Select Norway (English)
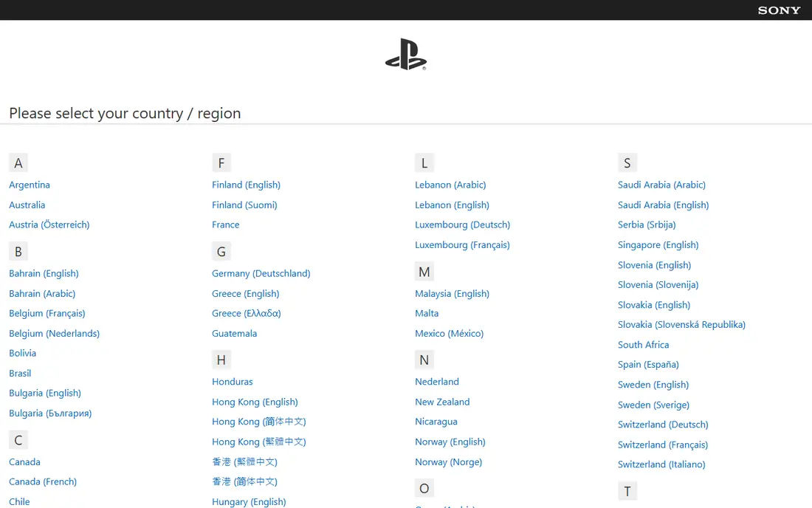The height and width of the screenshot is (508, 812). click(x=450, y=442)
